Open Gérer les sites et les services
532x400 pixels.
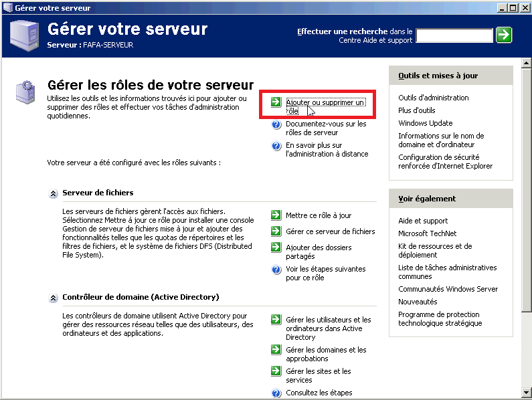[319, 375]
